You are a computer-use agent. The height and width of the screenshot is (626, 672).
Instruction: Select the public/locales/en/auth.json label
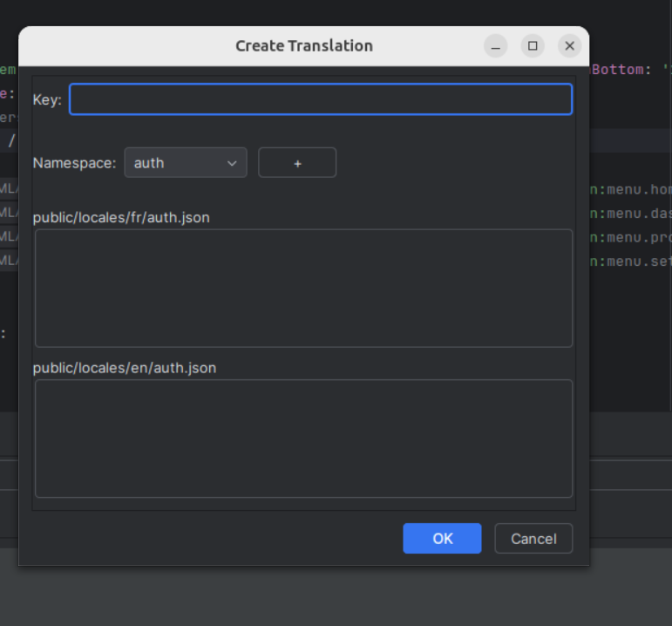[x=125, y=368]
